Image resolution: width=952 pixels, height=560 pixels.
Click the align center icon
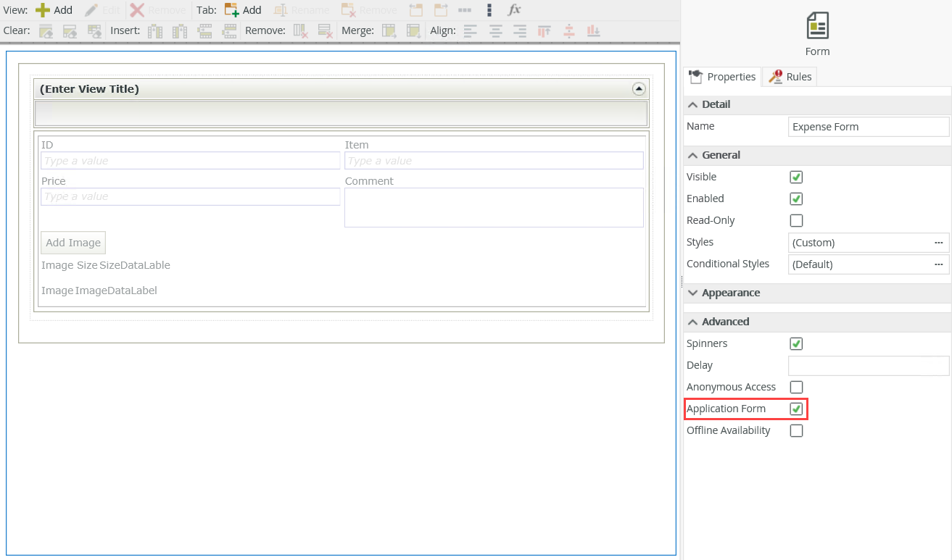pos(496,30)
